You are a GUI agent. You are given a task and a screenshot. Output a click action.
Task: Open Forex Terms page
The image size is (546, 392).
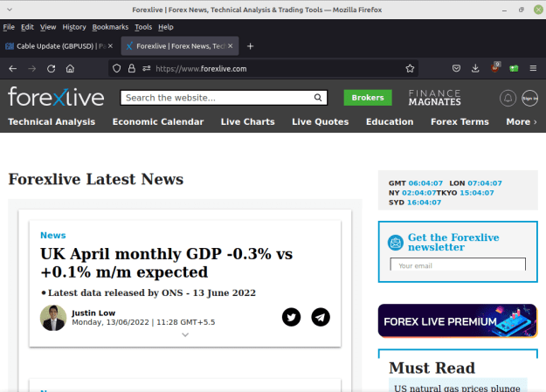tap(460, 122)
